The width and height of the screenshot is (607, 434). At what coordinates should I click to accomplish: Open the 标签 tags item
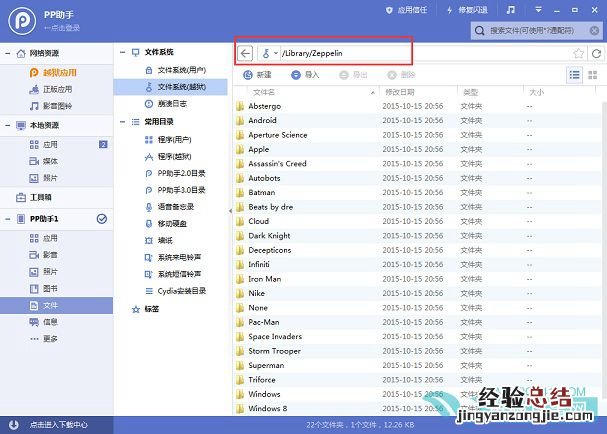click(146, 309)
